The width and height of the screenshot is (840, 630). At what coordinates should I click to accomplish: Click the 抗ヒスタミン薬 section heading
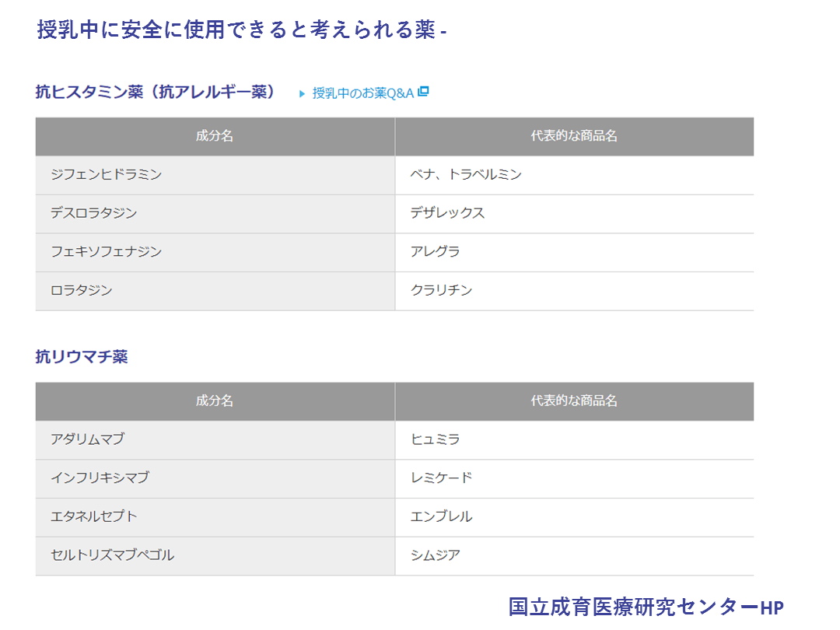(x=156, y=92)
